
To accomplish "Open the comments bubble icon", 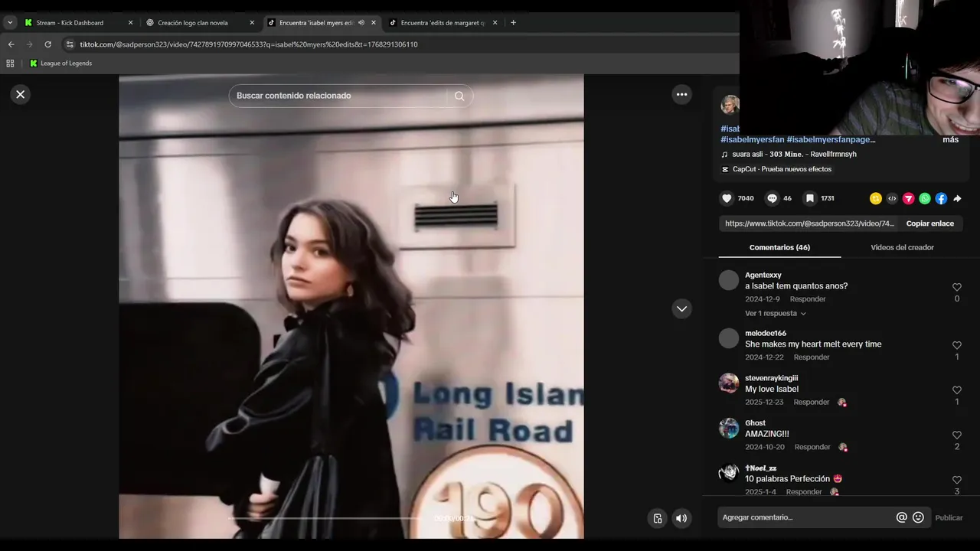I will [772, 198].
